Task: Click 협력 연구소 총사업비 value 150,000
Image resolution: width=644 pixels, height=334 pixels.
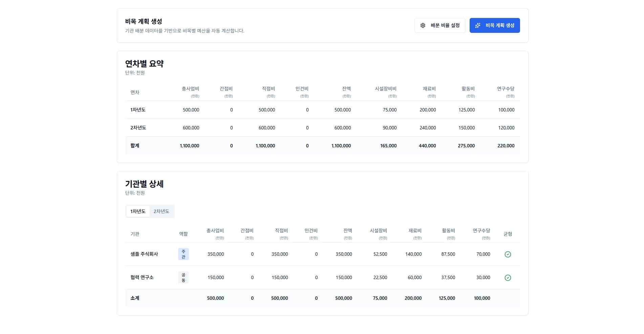Action: [x=216, y=277]
